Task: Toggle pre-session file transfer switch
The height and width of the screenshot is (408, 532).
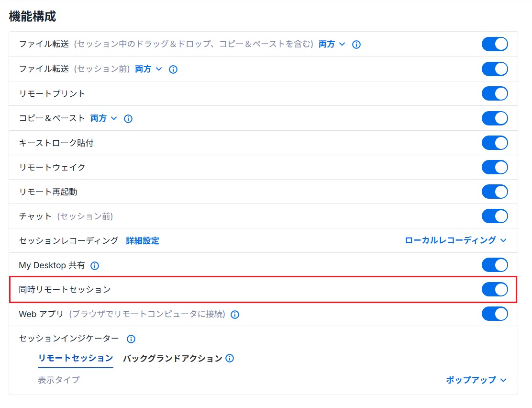Action: pos(495,69)
